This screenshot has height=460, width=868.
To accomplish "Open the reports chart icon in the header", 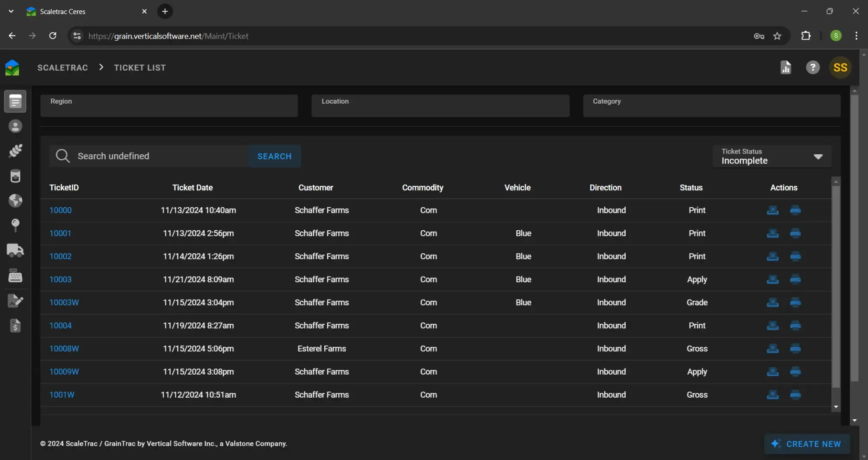I will (x=786, y=67).
